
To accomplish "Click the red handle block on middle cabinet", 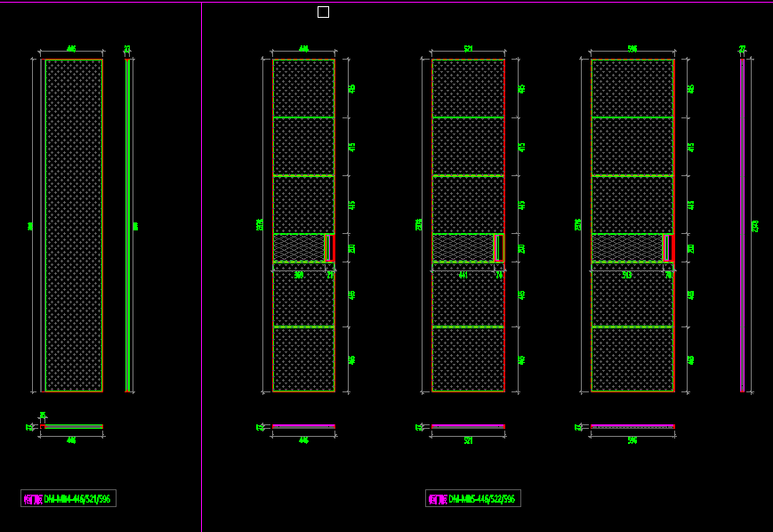I will pyautogui.click(x=498, y=247).
